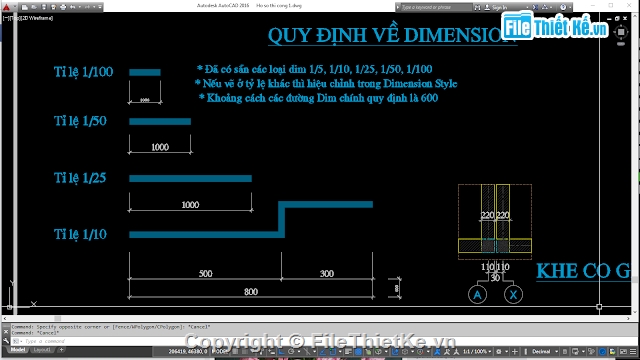This screenshot has width=640, height=360.
Task: Expand the Customize Quick Access Toolbar menu
Action: pyautogui.click(x=100, y=7)
